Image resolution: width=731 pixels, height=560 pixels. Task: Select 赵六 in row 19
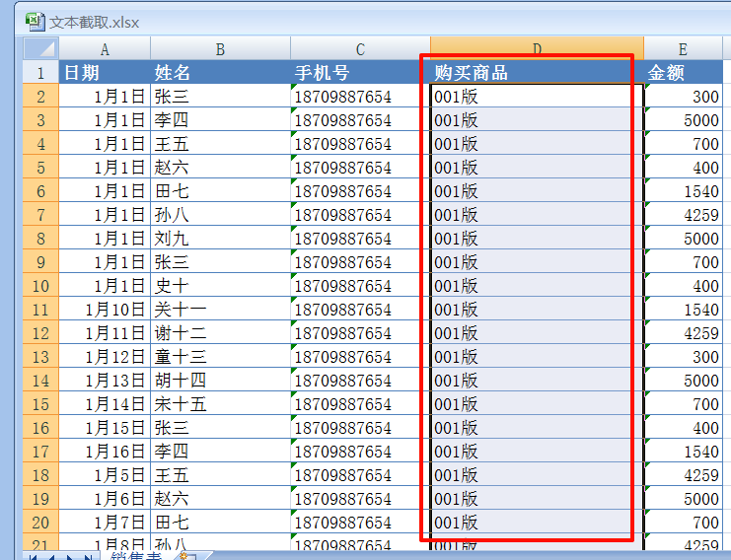(x=220, y=499)
